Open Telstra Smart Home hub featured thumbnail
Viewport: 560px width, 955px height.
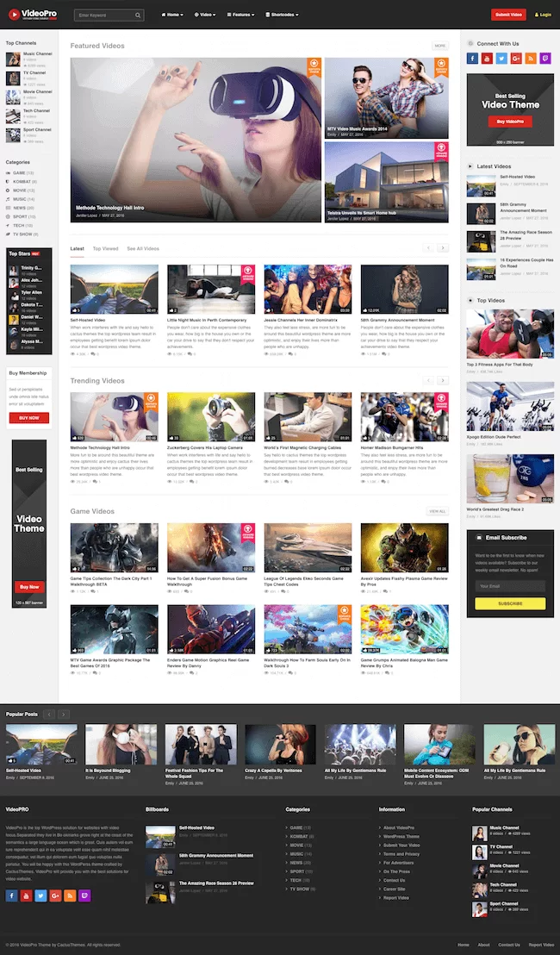pyautogui.click(x=387, y=182)
